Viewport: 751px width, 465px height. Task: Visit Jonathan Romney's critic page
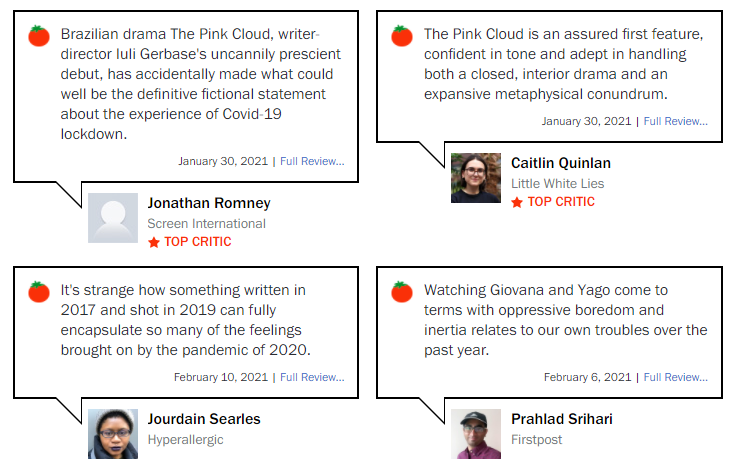click(x=209, y=203)
